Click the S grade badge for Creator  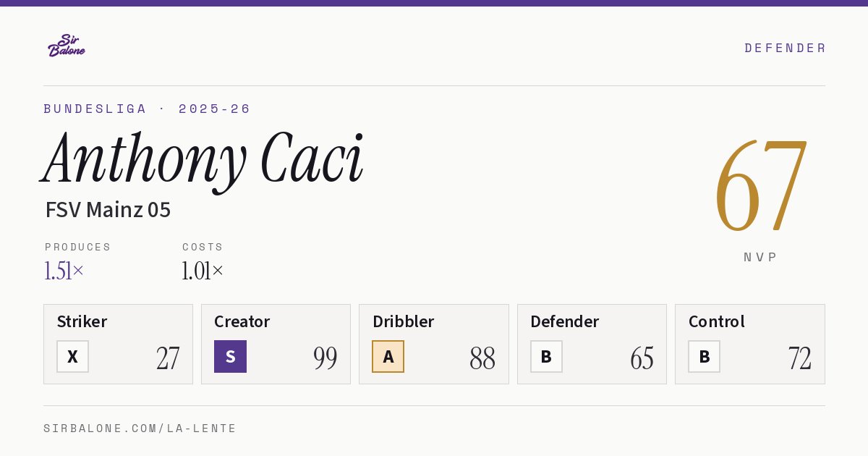coord(230,357)
